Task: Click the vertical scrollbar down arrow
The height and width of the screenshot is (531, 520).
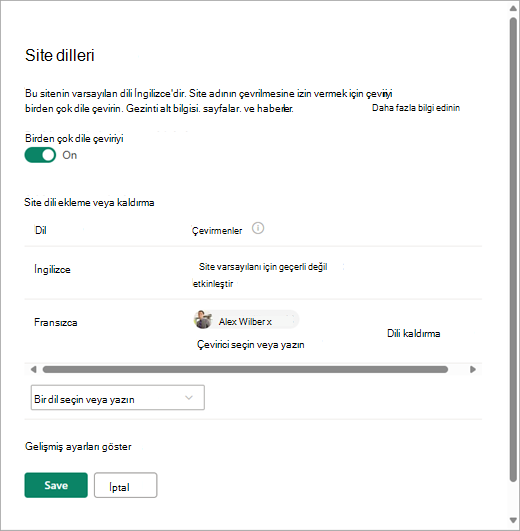Action: tap(514, 521)
